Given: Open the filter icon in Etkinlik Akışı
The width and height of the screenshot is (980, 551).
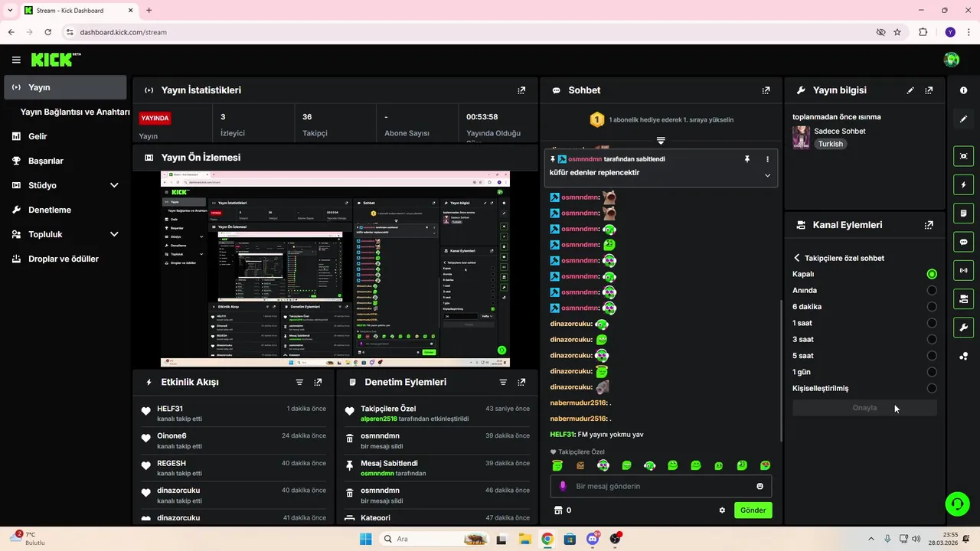Looking at the screenshot, I should click(299, 382).
